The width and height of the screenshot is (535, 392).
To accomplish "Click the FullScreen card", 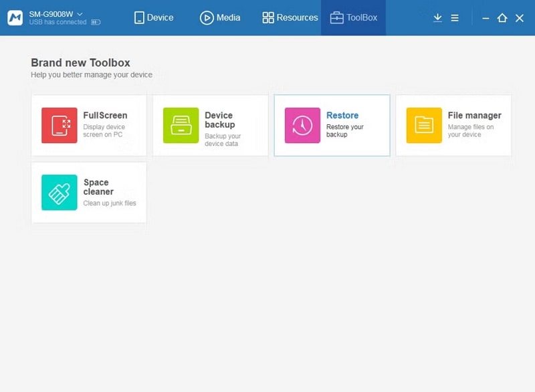I will pos(89,125).
